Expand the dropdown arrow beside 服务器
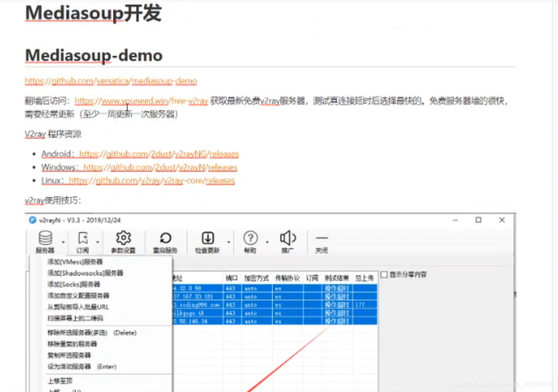This screenshot has height=392, width=558. tap(63, 242)
